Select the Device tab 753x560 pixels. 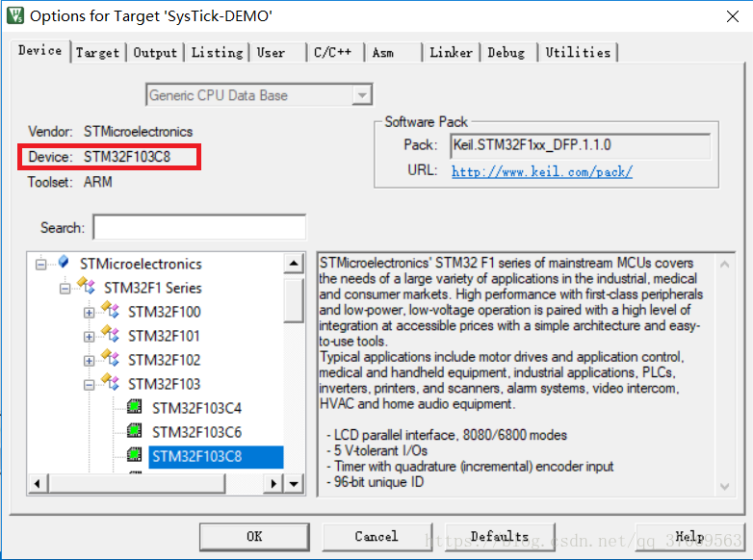(40, 50)
